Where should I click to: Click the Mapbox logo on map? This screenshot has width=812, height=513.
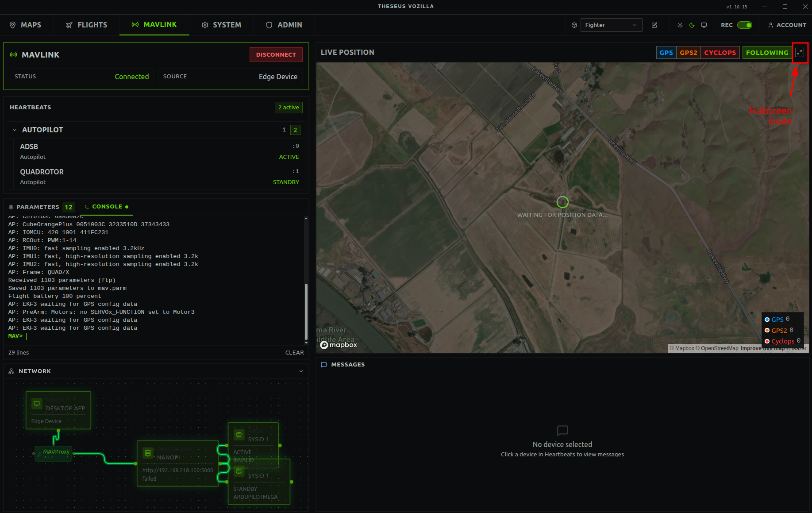click(339, 345)
